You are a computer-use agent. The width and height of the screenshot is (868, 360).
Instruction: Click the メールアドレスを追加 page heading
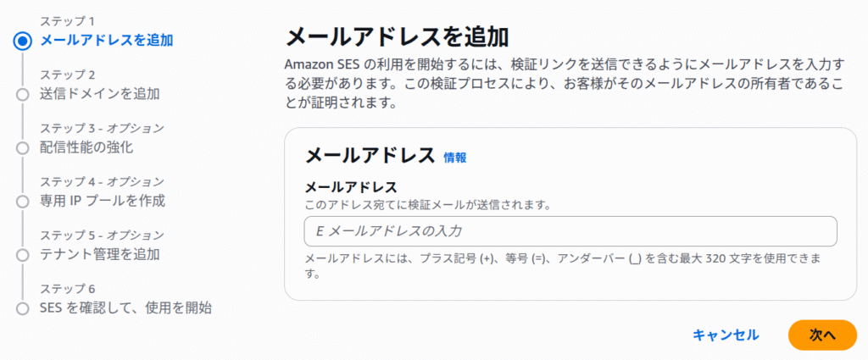[x=397, y=36]
